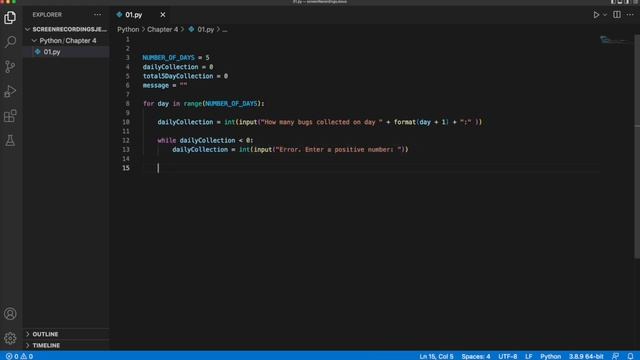Image resolution: width=640 pixels, height=360 pixels.
Task: Click the breadcrumb ellipsis symbol entry
Action: pyautogui.click(x=225, y=29)
